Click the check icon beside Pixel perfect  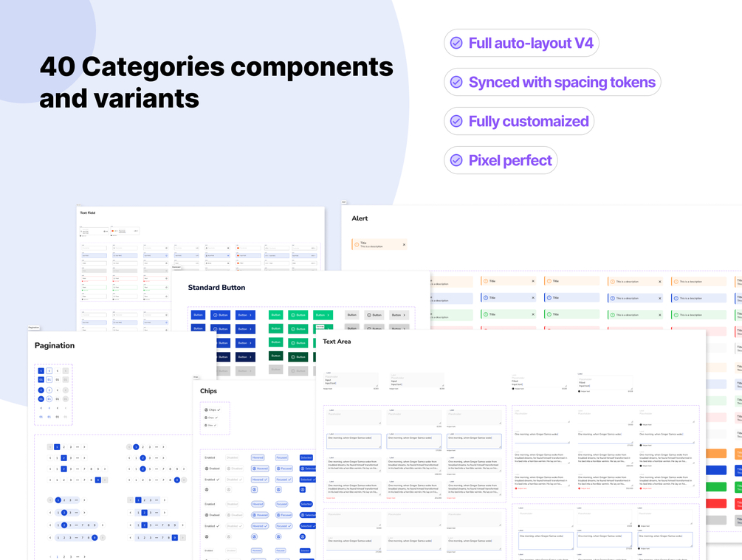[x=456, y=160]
